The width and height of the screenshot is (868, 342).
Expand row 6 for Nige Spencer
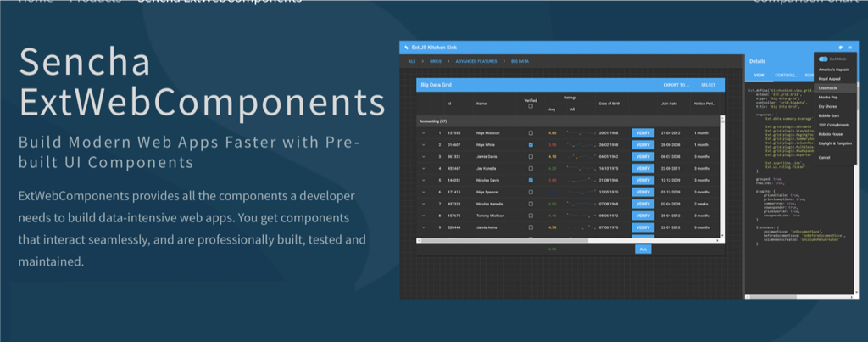pyautogui.click(x=424, y=192)
